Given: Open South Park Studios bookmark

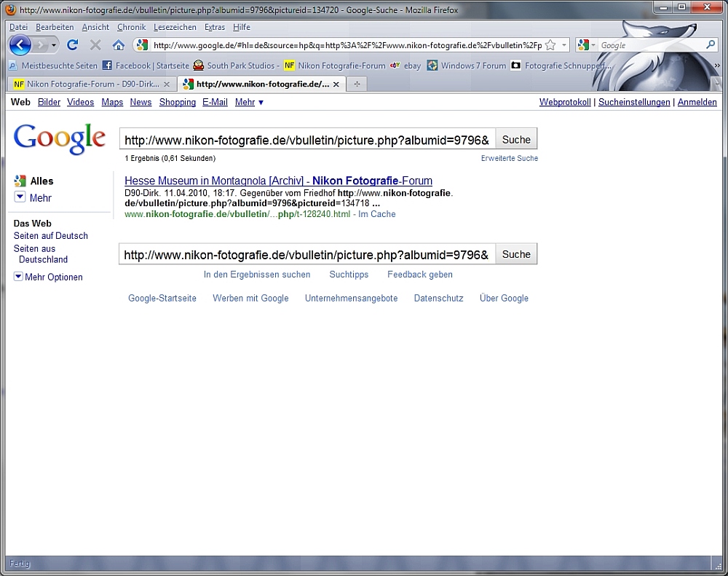Looking at the screenshot, I should coord(237,66).
